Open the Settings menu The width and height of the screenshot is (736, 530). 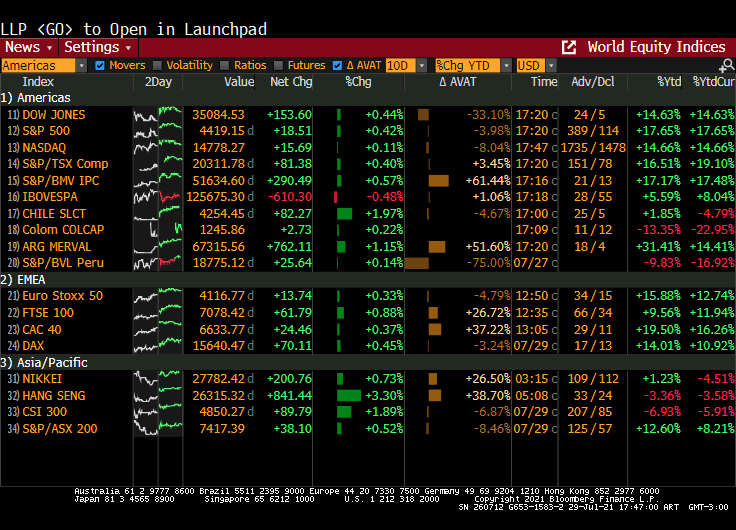click(98, 47)
